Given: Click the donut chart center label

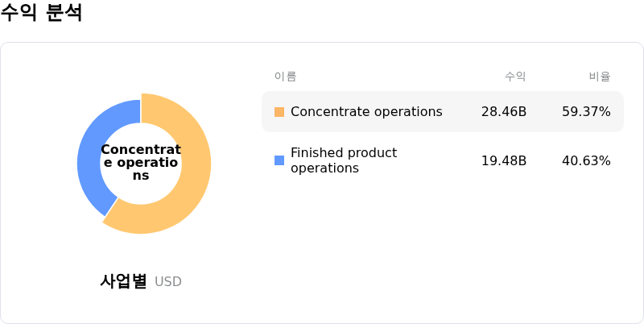Looking at the screenshot, I should [141, 163].
